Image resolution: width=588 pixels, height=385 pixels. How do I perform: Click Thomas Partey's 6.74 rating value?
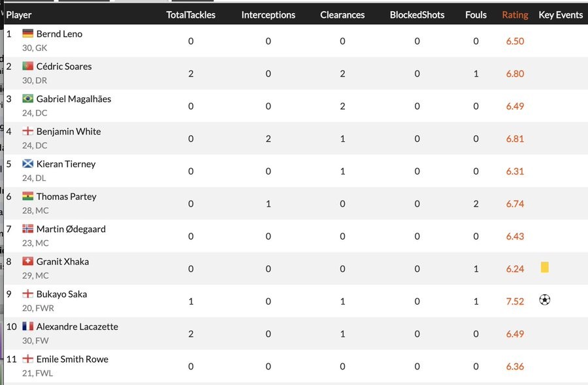click(515, 204)
